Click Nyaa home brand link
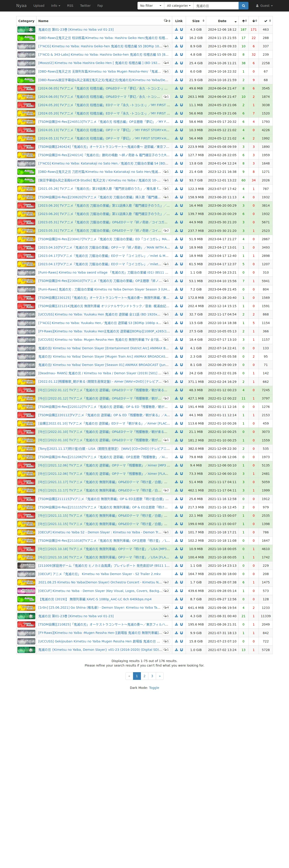289x868 pixels. 21,6
